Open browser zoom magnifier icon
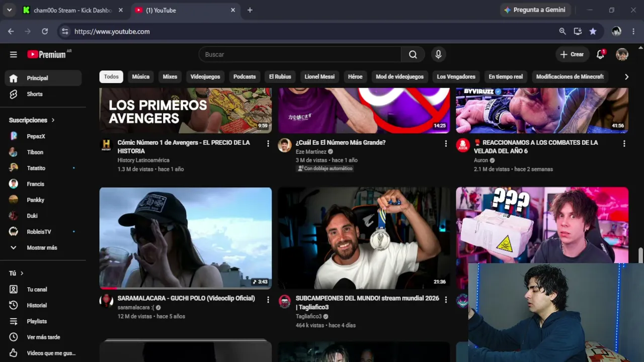The width and height of the screenshot is (644, 362). [x=562, y=31]
